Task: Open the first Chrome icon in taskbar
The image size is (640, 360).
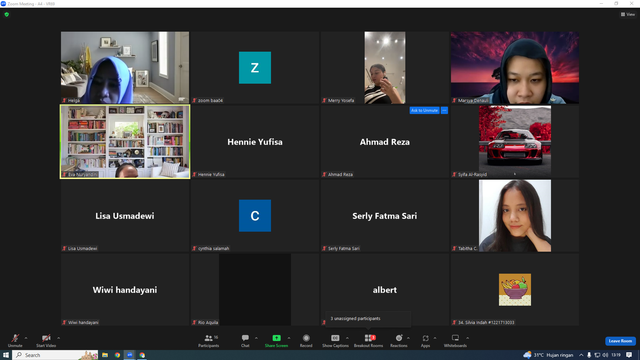Action: (x=117, y=355)
